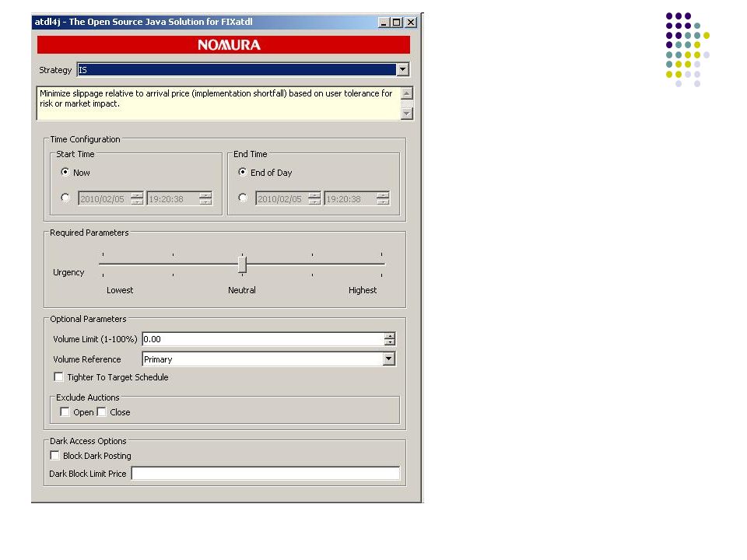
Task: Click the Urgency slider thumb
Action: pos(242,264)
